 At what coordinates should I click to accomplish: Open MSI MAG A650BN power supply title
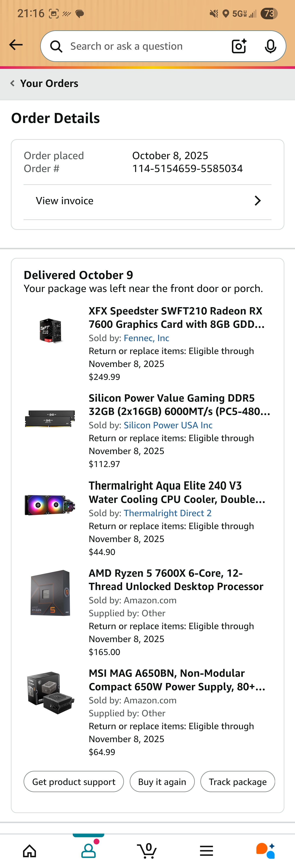point(177,680)
